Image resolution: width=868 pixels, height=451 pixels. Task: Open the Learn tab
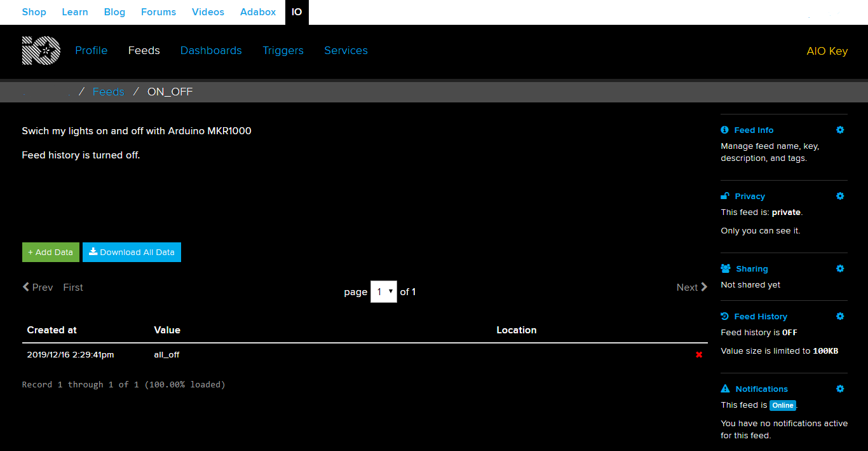point(75,12)
